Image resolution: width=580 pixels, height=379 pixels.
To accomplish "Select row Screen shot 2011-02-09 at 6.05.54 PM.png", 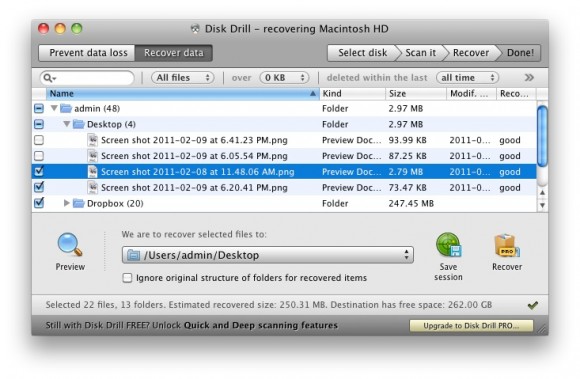I will tap(284, 156).
